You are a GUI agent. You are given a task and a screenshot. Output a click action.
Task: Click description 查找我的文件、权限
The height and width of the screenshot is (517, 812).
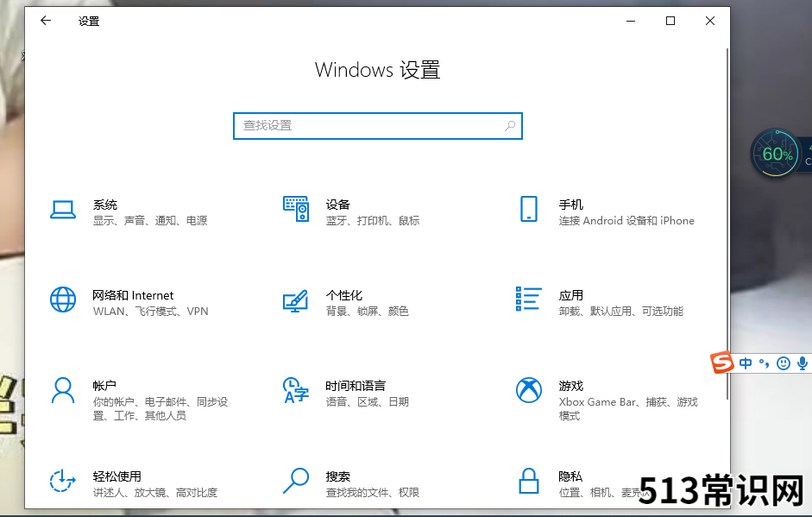point(372,493)
